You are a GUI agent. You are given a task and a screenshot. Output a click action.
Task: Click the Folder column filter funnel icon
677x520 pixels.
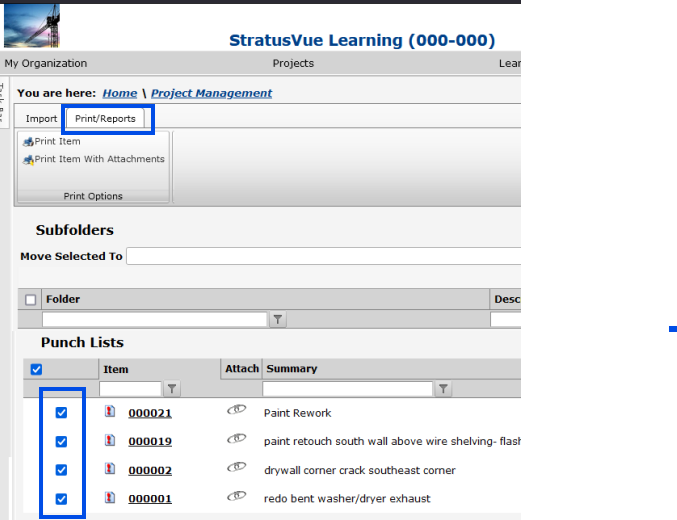pyautogui.click(x=278, y=319)
